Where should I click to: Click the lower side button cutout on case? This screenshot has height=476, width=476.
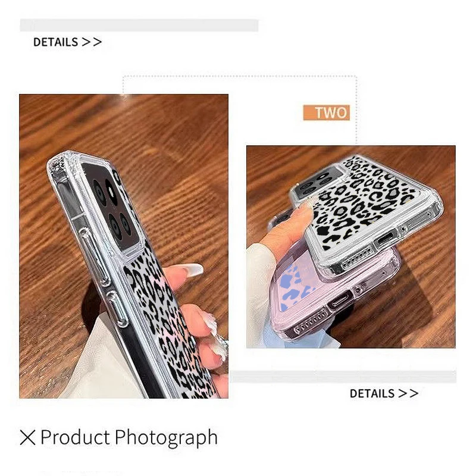[x=118, y=308]
